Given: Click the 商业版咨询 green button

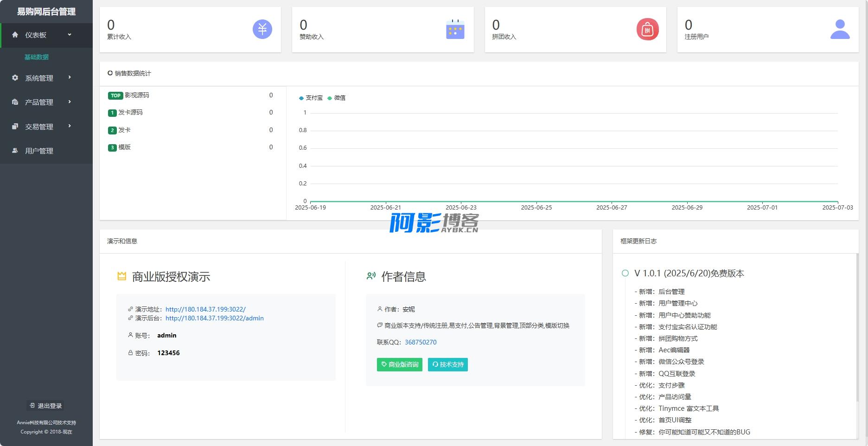Looking at the screenshot, I should click(399, 364).
